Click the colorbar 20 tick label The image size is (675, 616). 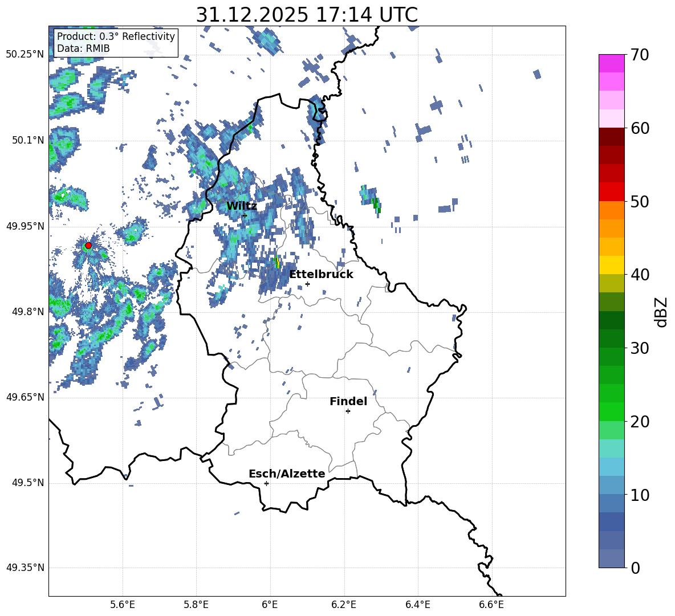[x=640, y=422]
